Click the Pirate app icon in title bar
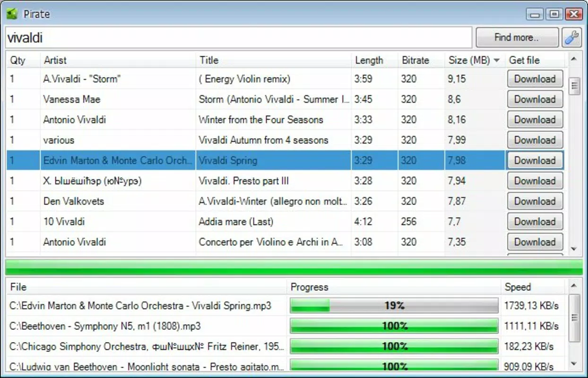Image resolution: width=588 pixels, height=378 pixels. [12, 14]
